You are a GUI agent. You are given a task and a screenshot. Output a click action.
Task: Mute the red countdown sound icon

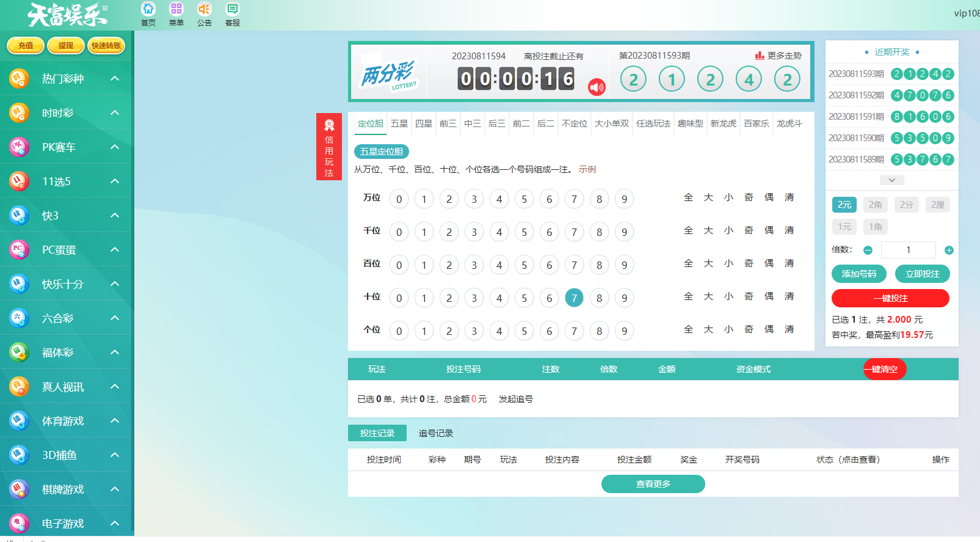pyautogui.click(x=597, y=87)
